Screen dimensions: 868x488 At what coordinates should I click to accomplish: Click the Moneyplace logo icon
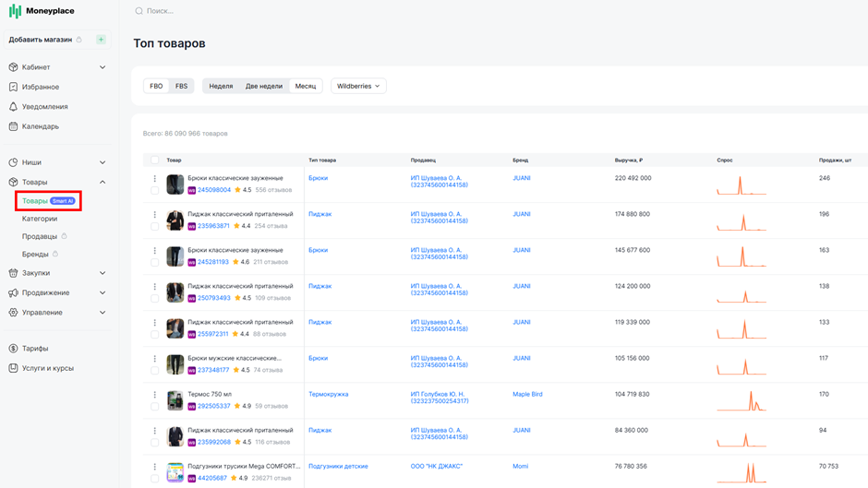tap(15, 11)
